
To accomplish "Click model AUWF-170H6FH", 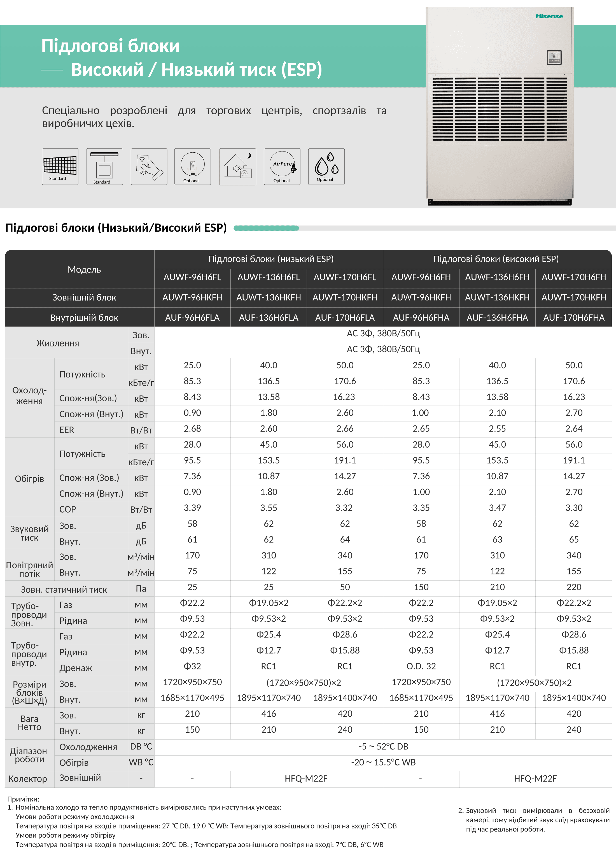I will tap(574, 277).
